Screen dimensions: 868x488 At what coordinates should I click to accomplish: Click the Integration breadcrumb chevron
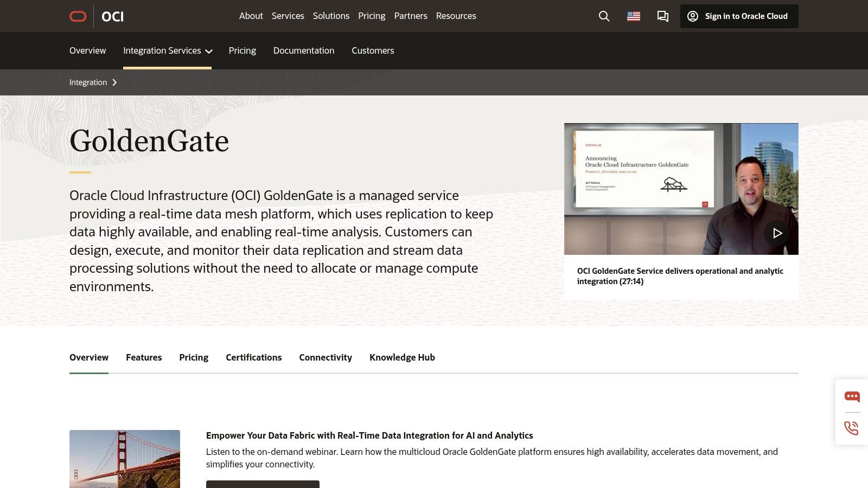[114, 82]
